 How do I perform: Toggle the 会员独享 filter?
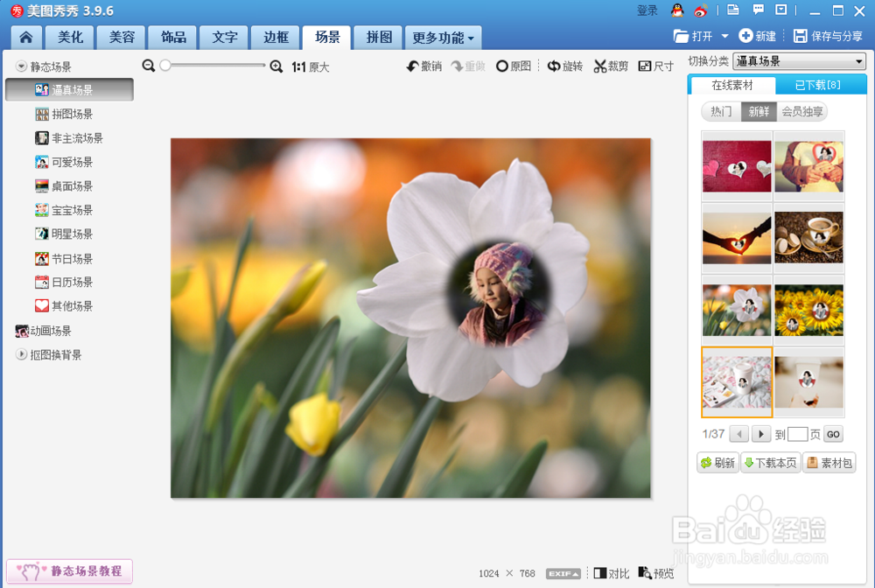pyautogui.click(x=801, y=112)
